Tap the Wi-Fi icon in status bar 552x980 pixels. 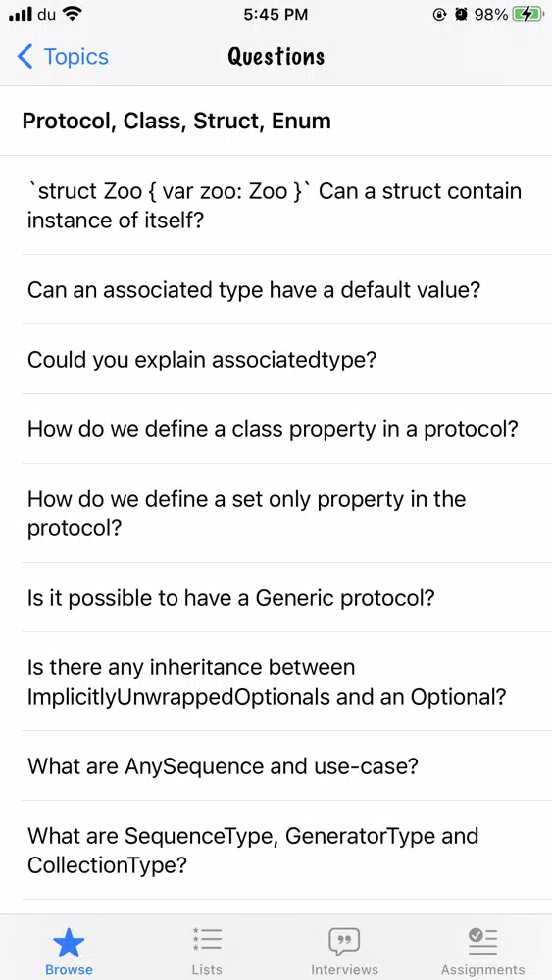74,14
